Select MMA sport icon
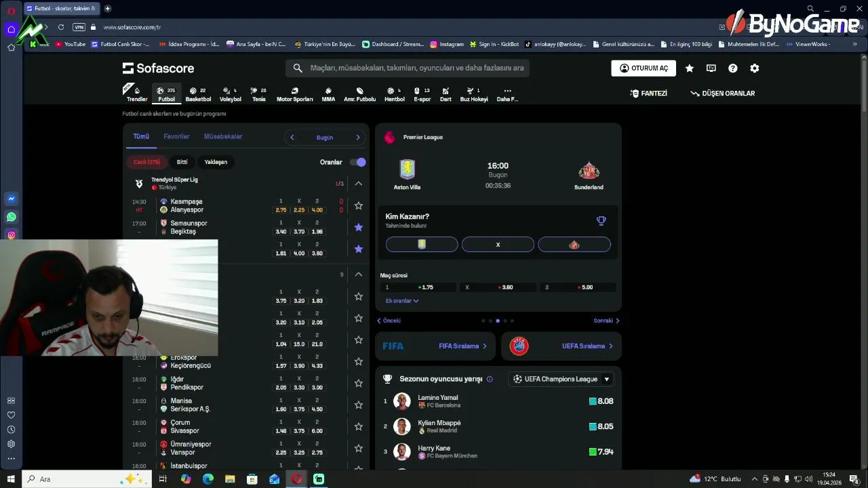Viewport: 868px width, 488px height. 328,94
